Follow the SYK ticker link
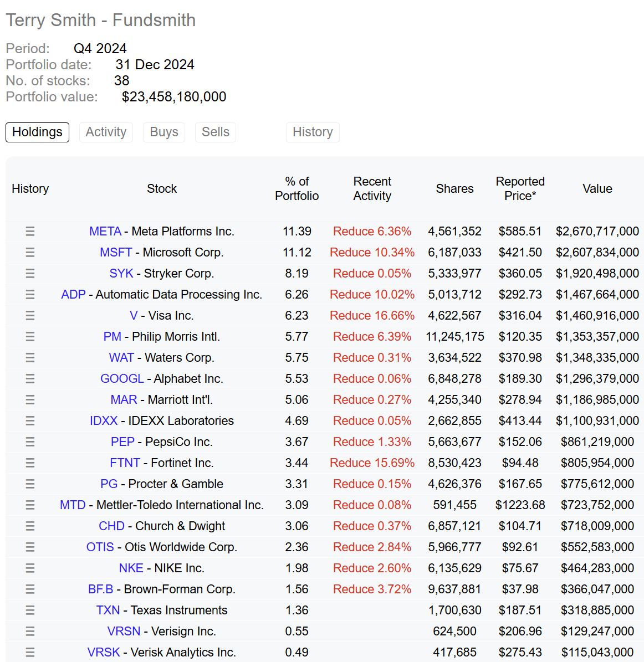 121,274
